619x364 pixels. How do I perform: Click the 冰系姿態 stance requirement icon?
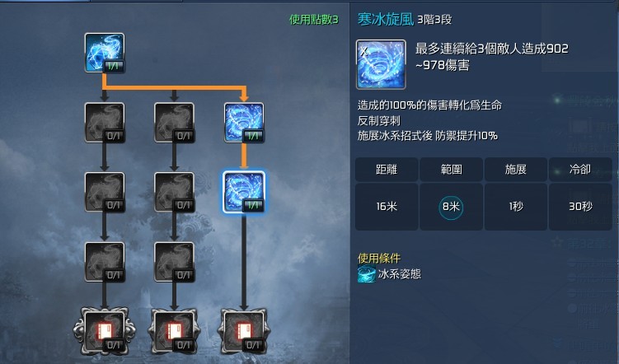coord(366,274)
